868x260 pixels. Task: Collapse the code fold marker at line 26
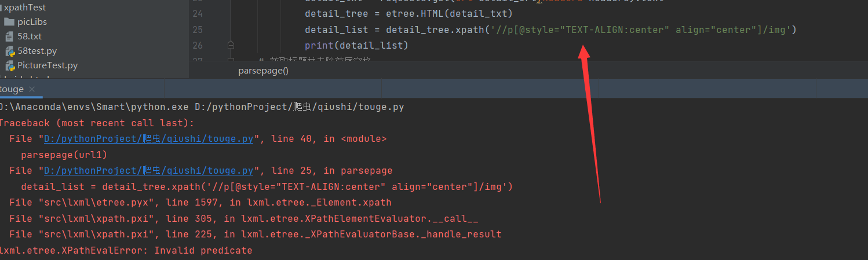(x=231, y=45)
